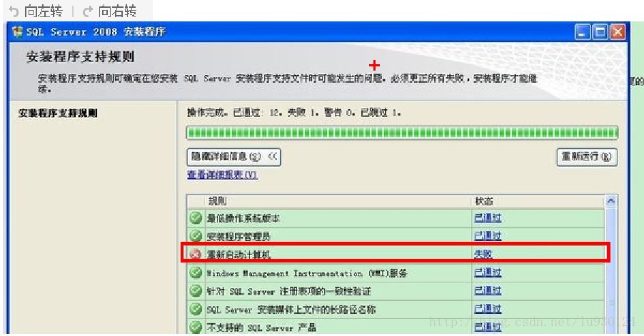Open 已通过 link for 注册表项的一致性验证
The width and height of the screenshot is (644, 336).
[488, 290]
